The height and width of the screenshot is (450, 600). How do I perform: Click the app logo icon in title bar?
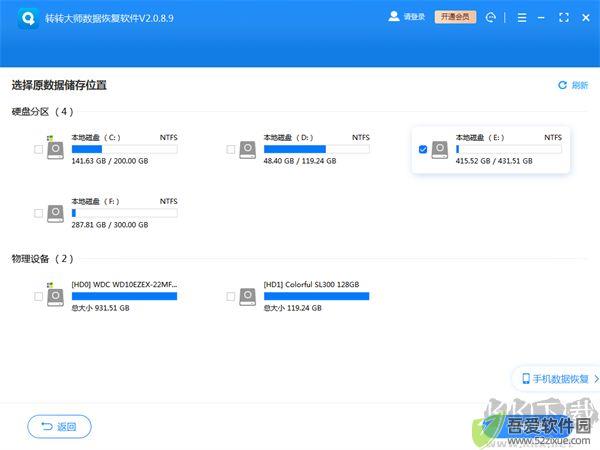tap(28, 18)
